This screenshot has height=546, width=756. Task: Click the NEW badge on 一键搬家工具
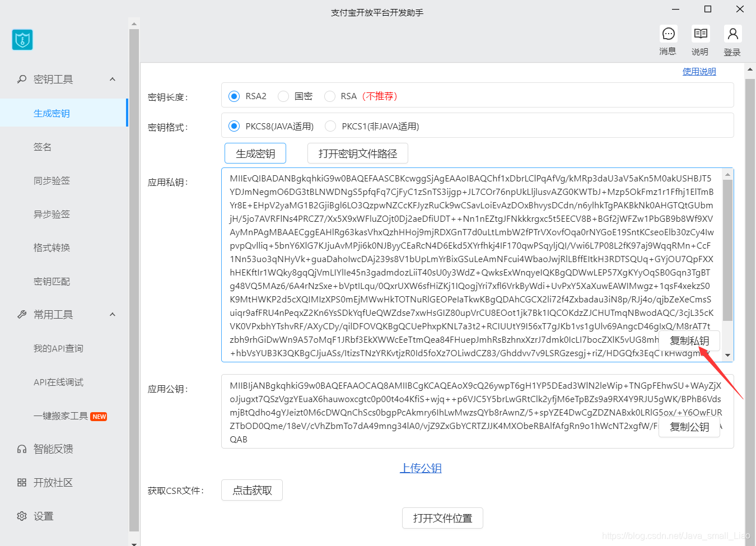[99, 417]
